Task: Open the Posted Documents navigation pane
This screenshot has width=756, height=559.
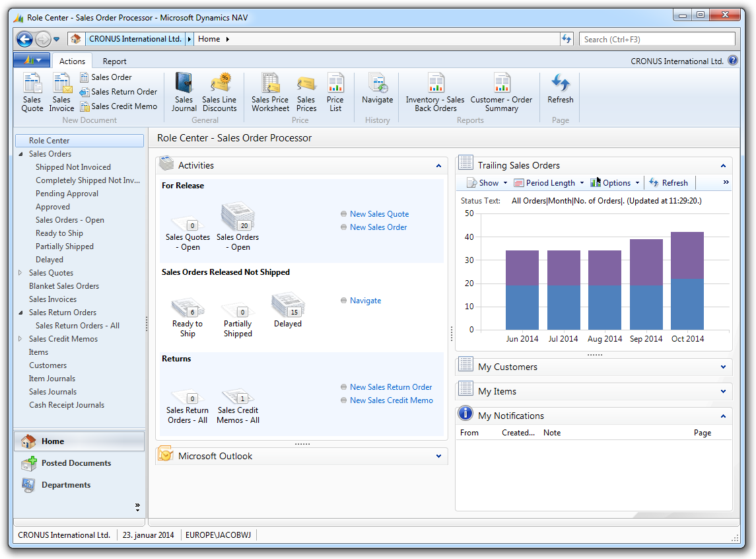Action: coord(76,463)
